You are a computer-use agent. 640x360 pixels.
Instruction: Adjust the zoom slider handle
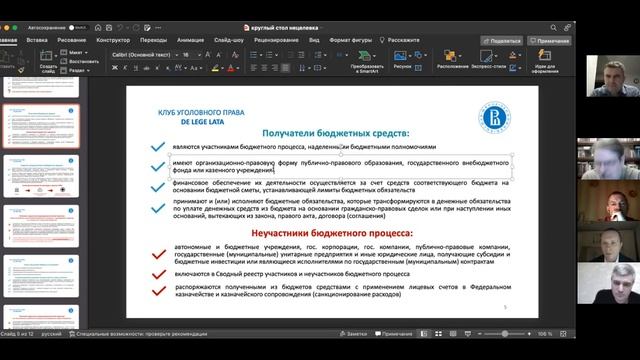505,334
